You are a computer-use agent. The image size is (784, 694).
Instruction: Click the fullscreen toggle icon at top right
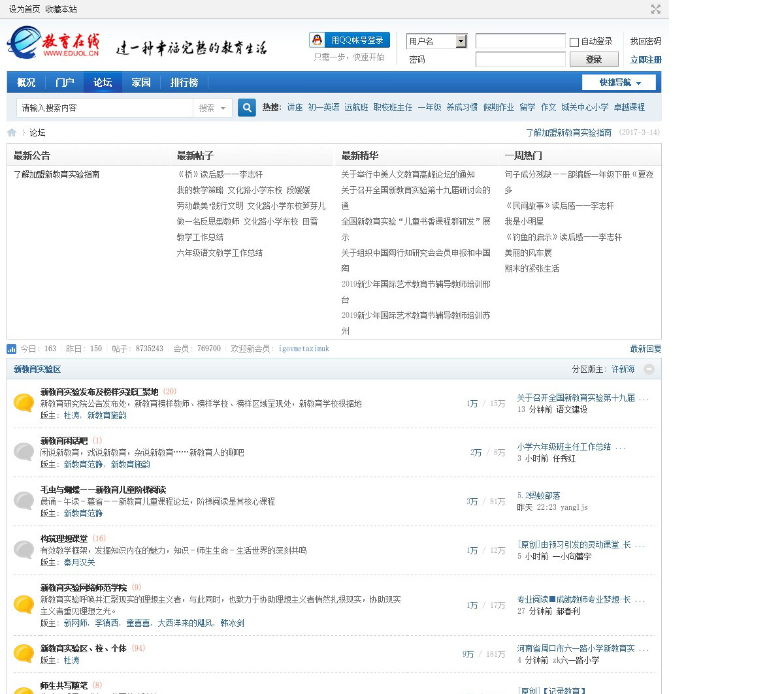tap(655, 9)
